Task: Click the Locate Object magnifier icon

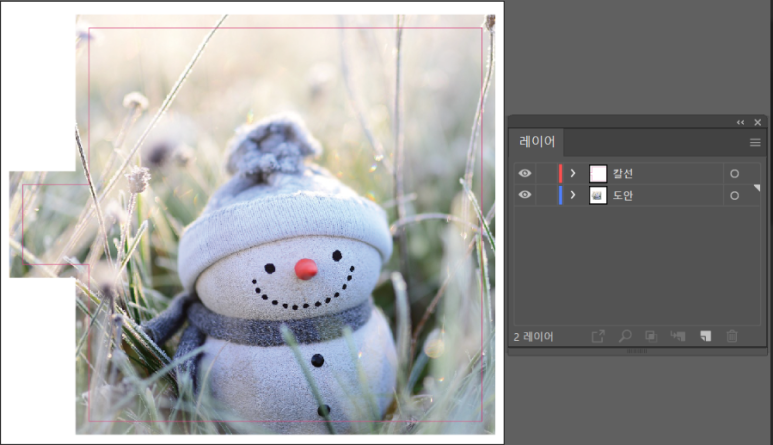Action: [625, 336]
